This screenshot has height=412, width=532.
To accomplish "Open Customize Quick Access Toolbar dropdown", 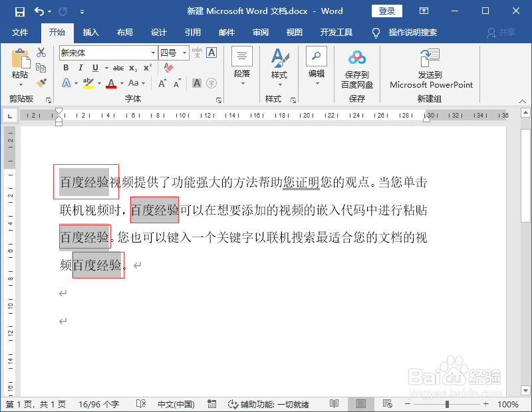I will point(82,12).
